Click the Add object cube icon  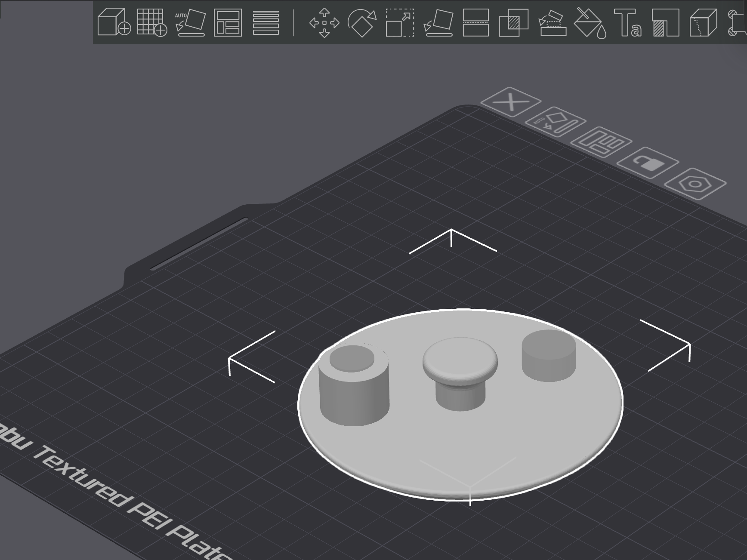pos(114,22)
